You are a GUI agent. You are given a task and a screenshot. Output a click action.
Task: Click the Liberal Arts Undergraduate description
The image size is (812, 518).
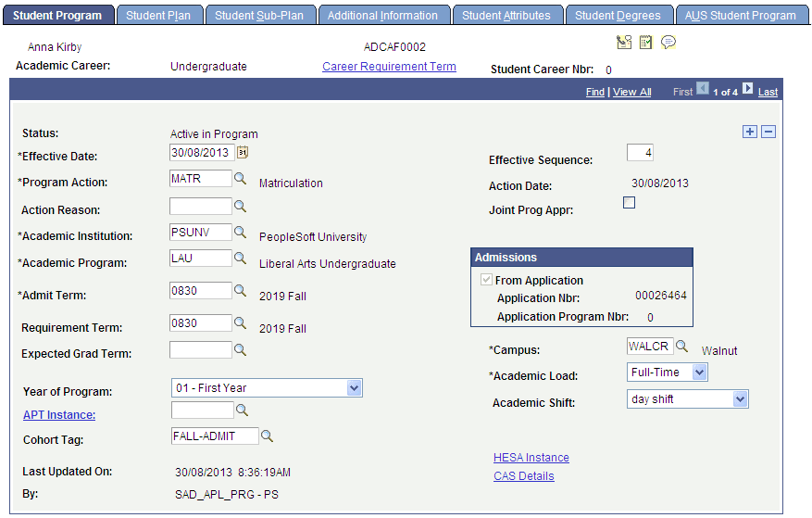click(x=327, y=263)
